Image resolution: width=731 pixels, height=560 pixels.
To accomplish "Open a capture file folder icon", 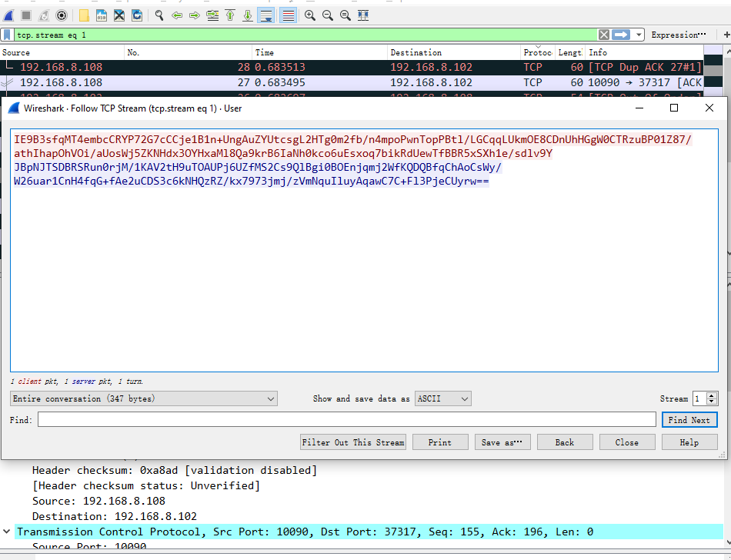I will pos(84,15).
